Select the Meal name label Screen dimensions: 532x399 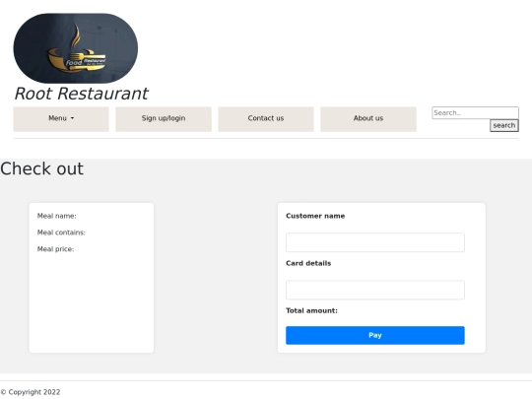(x=57, y=216)
